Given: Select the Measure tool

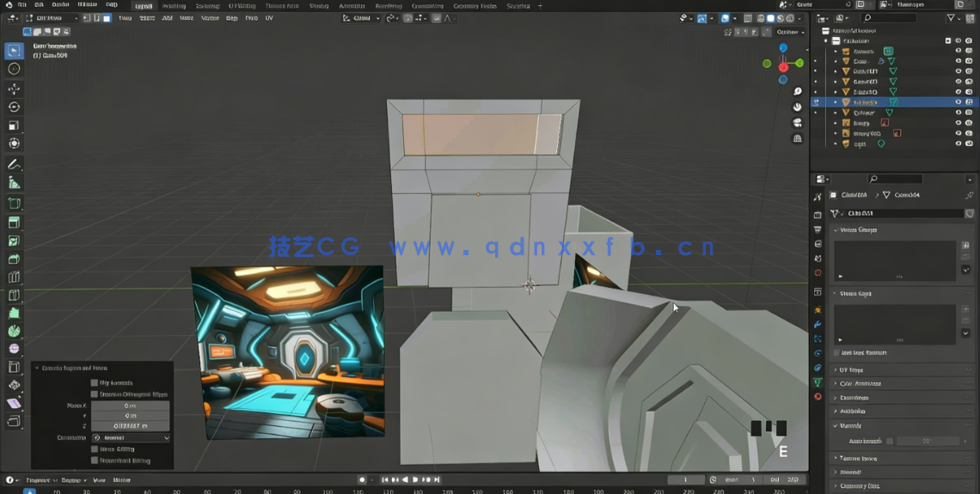Looking at the screenshot, I should 14,183.
